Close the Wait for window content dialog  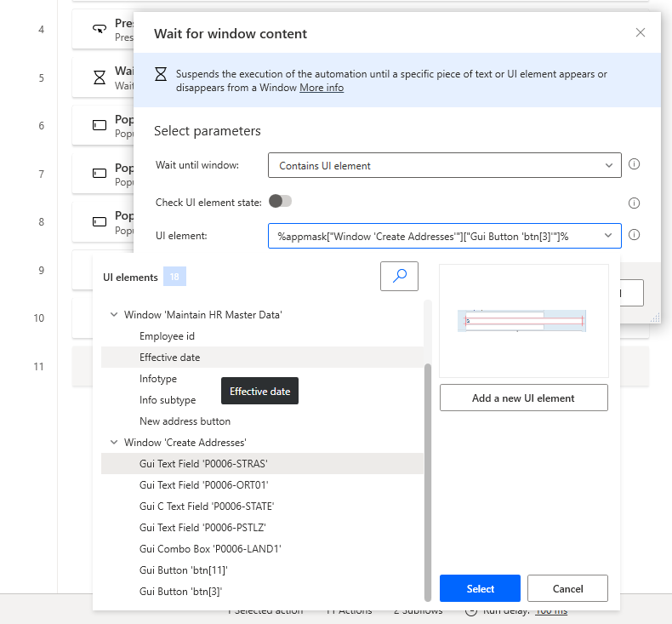(641, 32)
